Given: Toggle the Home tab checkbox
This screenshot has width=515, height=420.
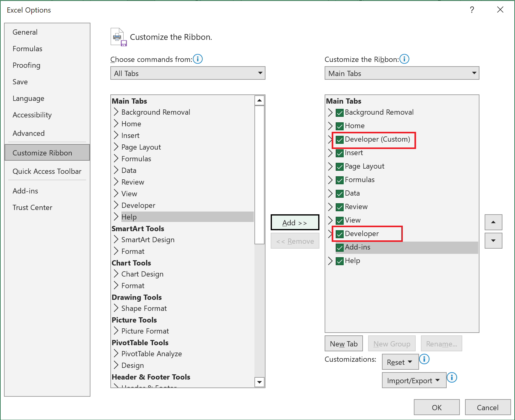Looking at the screenshot, I should (339, 126).
